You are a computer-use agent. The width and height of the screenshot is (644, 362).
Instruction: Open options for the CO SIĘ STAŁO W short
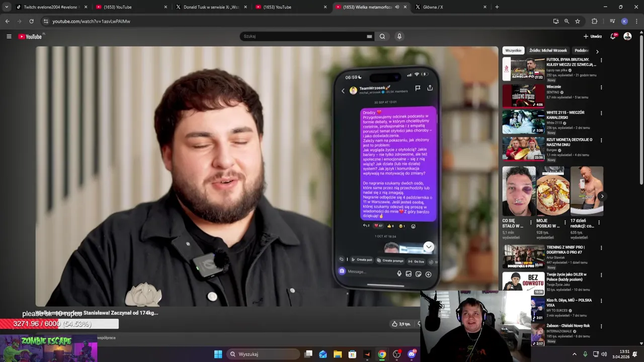point(531,222)
